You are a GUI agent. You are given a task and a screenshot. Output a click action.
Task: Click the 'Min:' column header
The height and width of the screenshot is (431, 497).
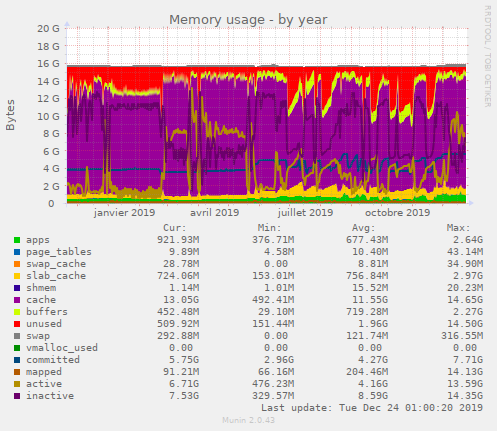(269, 228)
